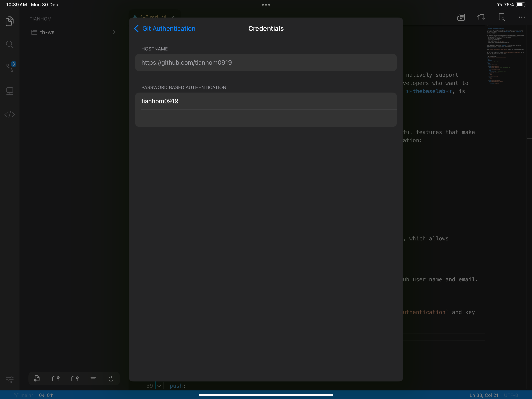Refresh the explorer file list
The image size is (532, 399).
pyautogui.click(x=111, y=379)
